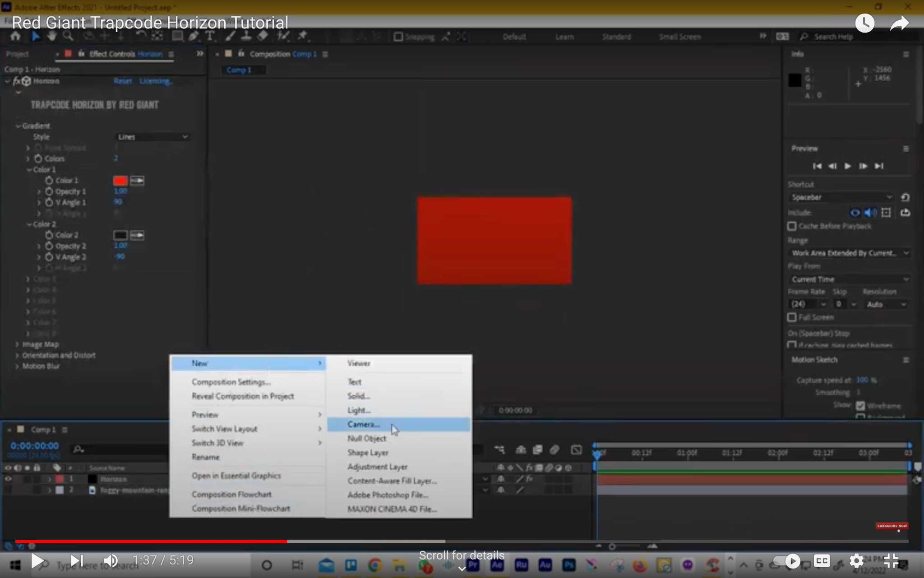Click the YouTube share arrow icon
This screenshot has width=924, height=578.
tap(899, 23)
